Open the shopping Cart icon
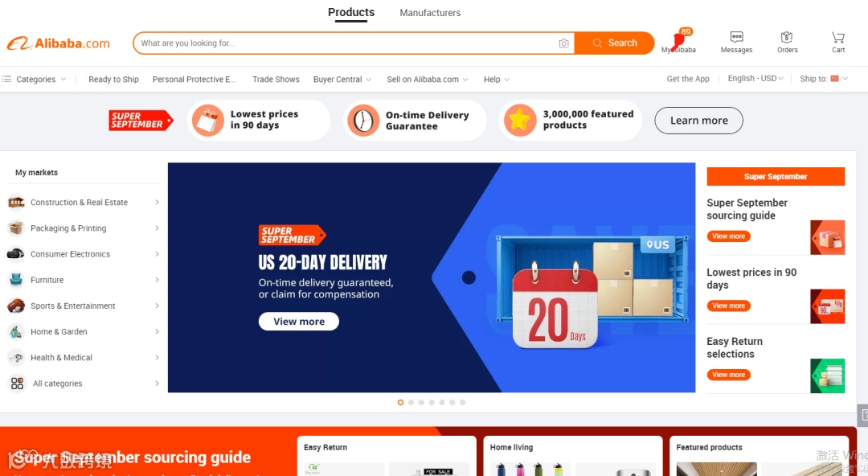 tap(838, 38)
